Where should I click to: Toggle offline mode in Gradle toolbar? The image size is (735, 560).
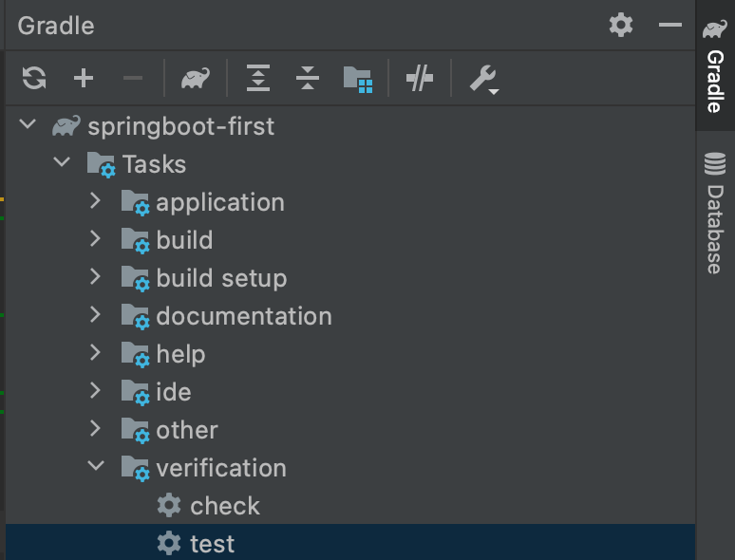click(420, 78)
